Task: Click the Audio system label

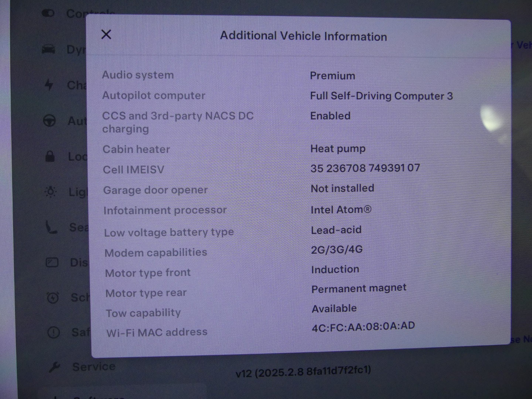Action: (x=138, y=75)
